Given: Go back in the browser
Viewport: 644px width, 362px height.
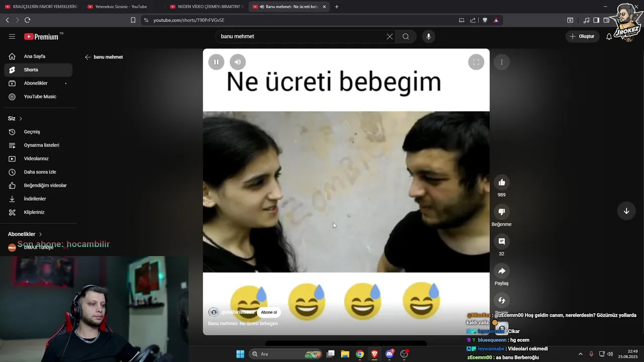Looking at the screenshot, I should [x=7, y=20].
